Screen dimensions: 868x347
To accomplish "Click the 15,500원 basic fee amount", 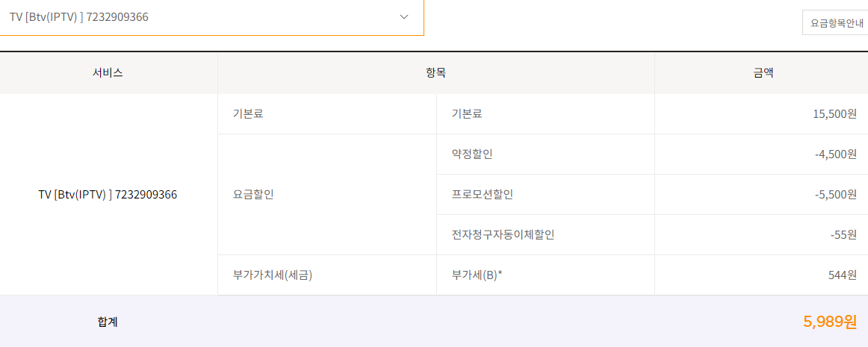I will [835, 114].
